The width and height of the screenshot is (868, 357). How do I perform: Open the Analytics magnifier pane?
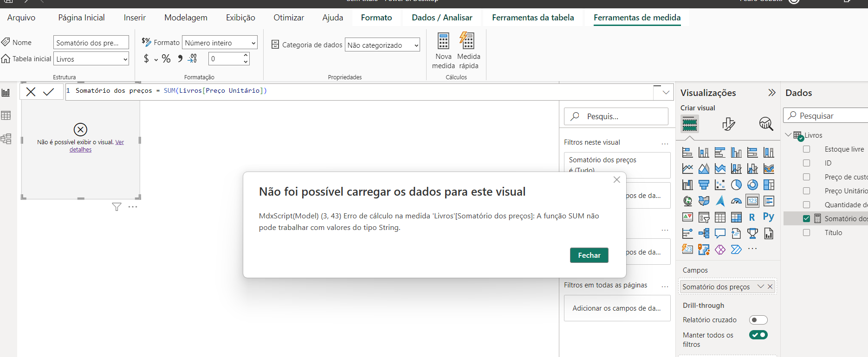pos(766,124)
